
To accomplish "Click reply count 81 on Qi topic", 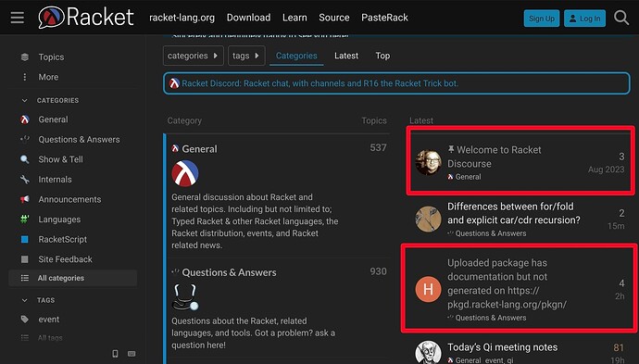I will [619, 347].
